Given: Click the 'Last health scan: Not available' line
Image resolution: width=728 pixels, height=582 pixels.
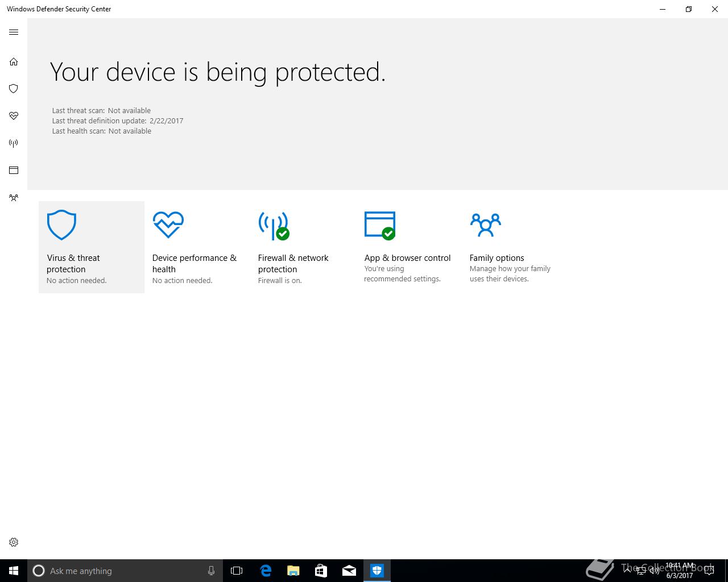Looking at the screenshot, I should tap(102, 131).
